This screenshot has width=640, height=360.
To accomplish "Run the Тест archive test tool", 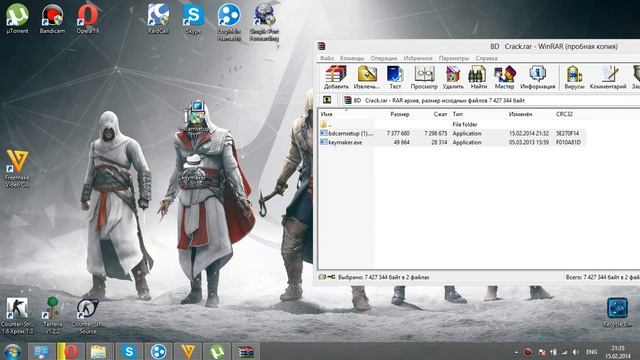I will (x=395, y=77).
